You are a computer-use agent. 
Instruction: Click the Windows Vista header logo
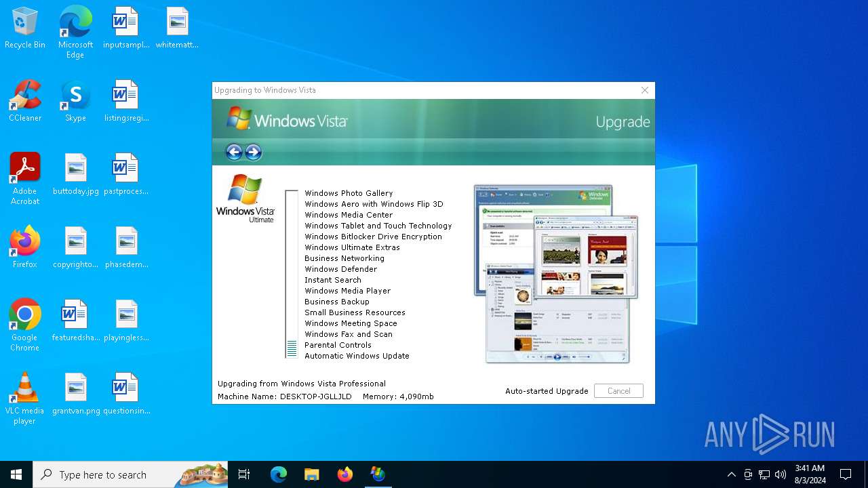[287, 120]
